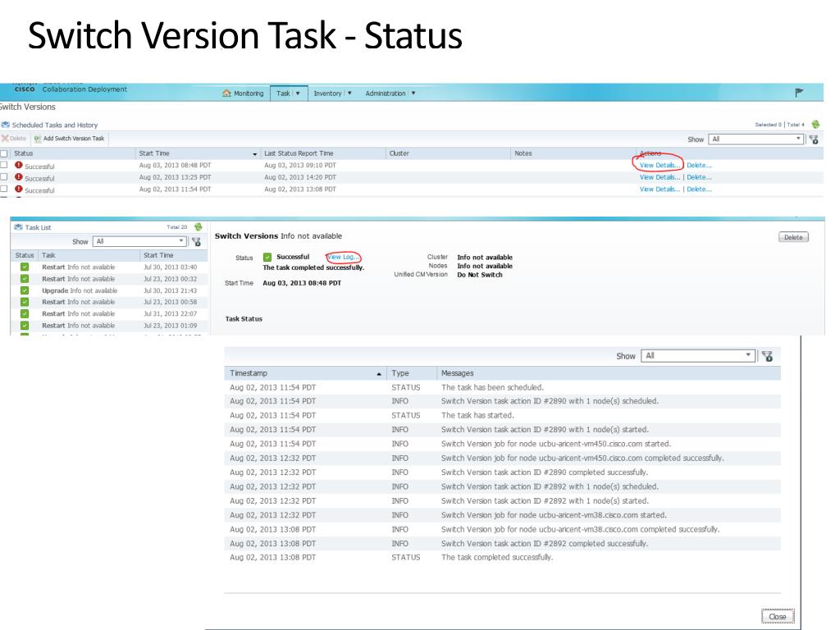This screenshot has width=840, height=630.
Task: Click View Details link for first task
Action: click(x=660, y=165)
